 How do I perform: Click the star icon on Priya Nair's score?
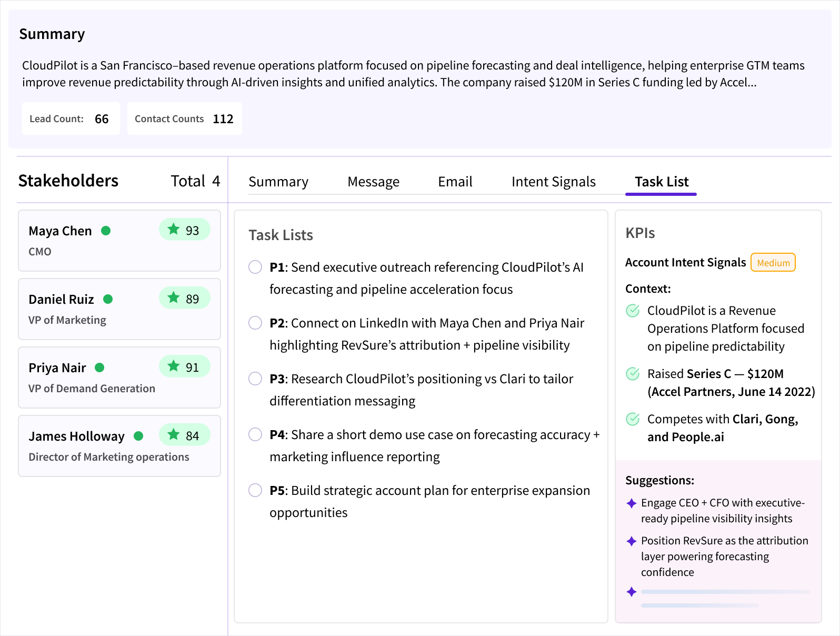pyautogui.click(x=173, y=366)
